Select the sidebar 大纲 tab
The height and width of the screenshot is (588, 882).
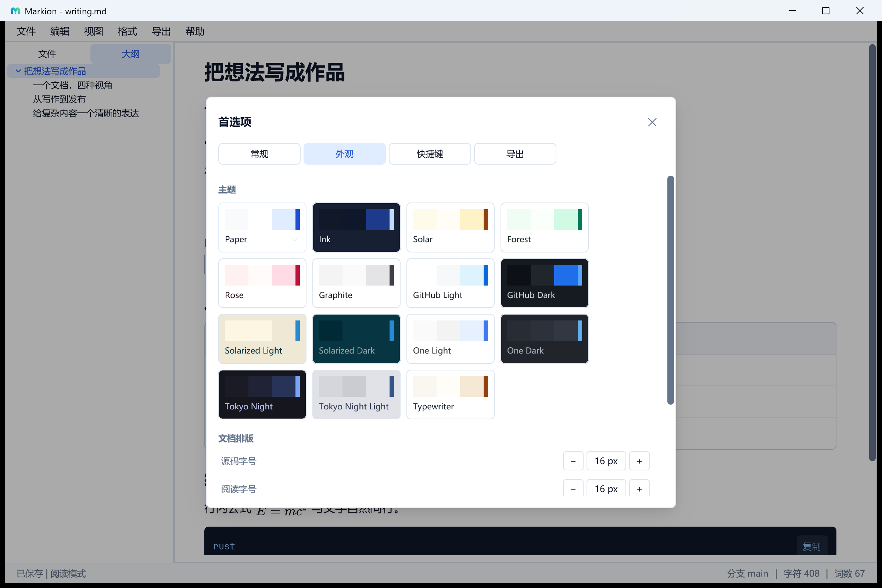click(130, 54)
